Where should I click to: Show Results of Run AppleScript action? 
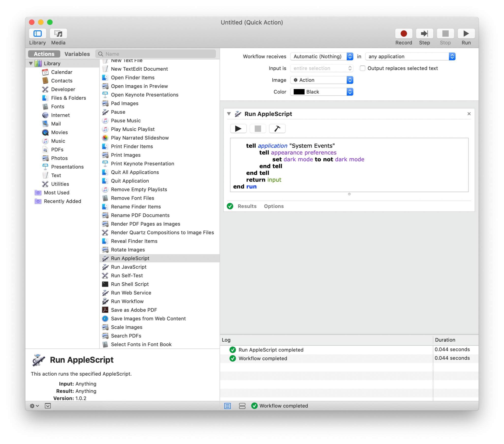(x=247, y=206)
